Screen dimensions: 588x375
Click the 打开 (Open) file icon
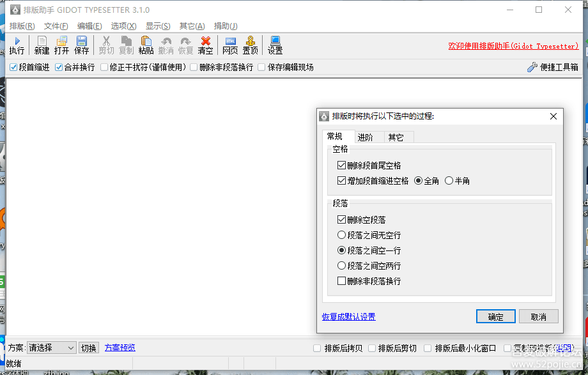61,45
